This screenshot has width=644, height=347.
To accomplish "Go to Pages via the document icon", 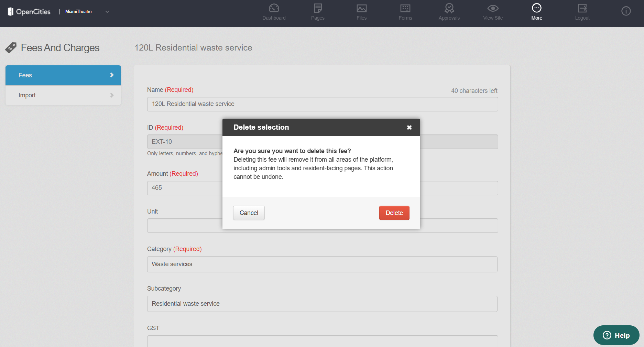I will [x=318, y=8].
